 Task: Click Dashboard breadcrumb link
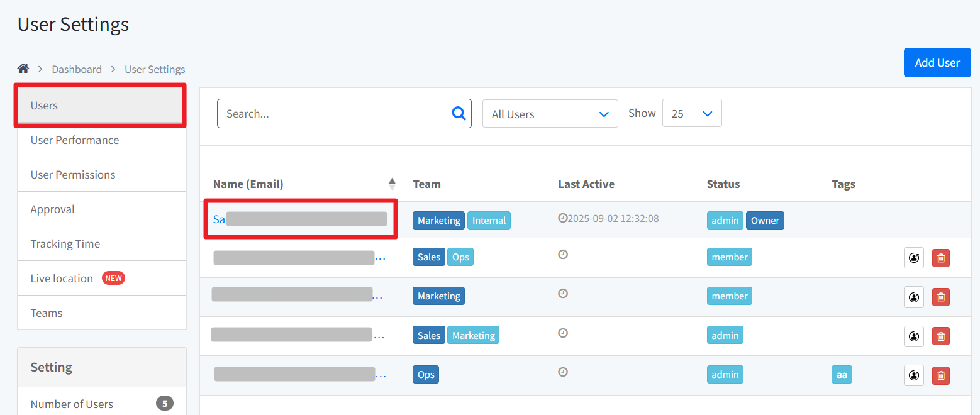[x=77, y=69]
